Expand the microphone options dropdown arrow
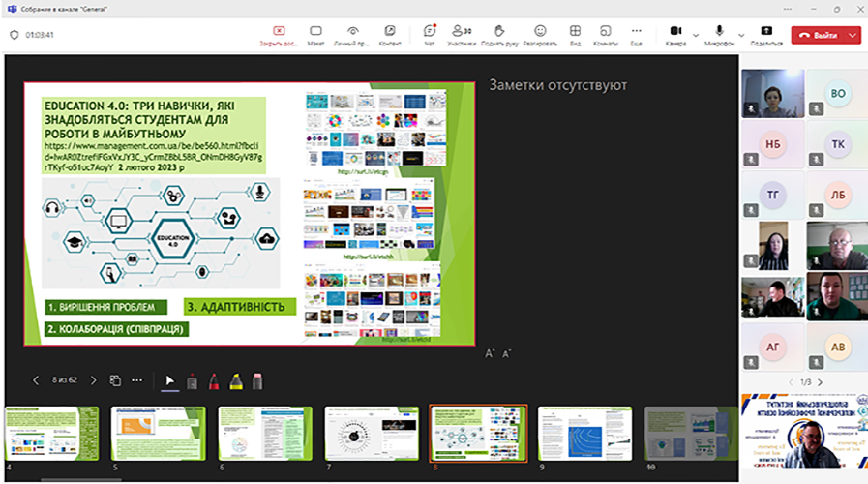Viewport: 868px width, 484px height. [741, 35]
